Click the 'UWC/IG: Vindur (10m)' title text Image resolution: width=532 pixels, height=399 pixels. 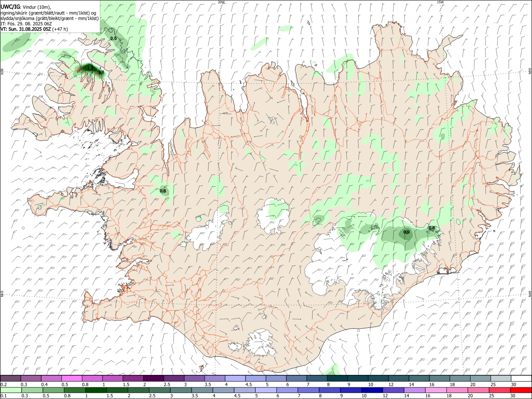(25, 7)
